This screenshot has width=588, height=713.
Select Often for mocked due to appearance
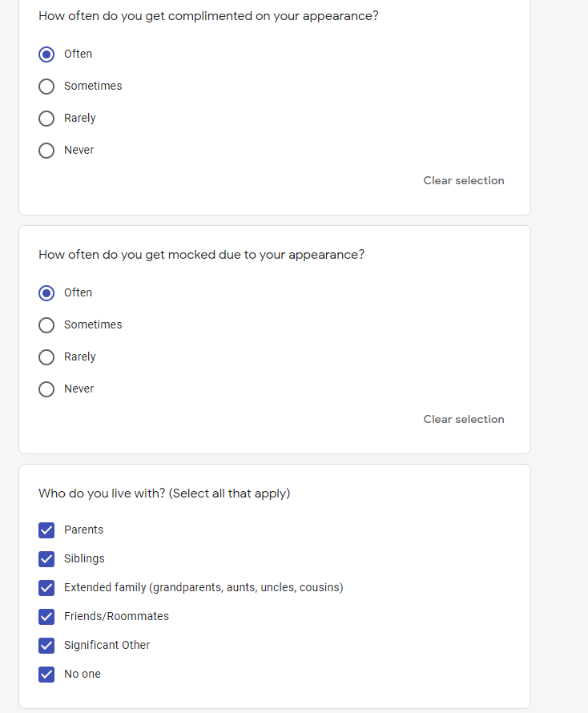pyautogui.click(x=46, y=293)
